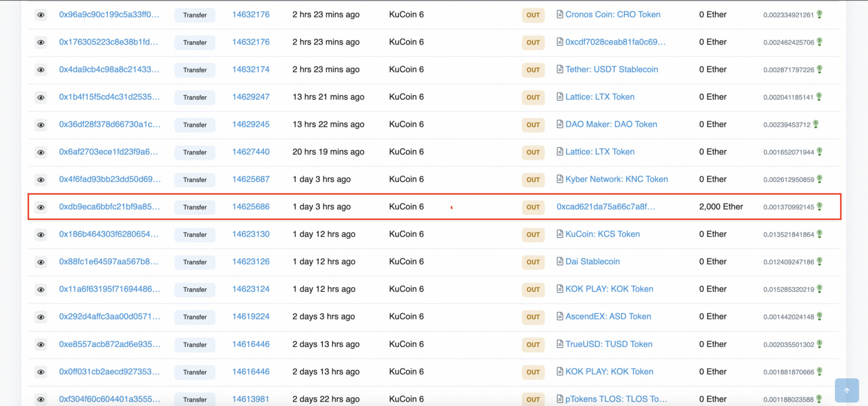Click '0 Ether' value on TrueUSD: TUSD Token row

point(713,344)
